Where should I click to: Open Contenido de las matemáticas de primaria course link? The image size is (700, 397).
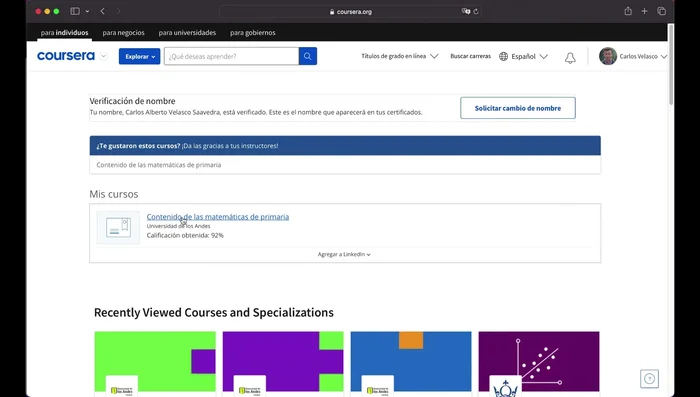(218, 217)
